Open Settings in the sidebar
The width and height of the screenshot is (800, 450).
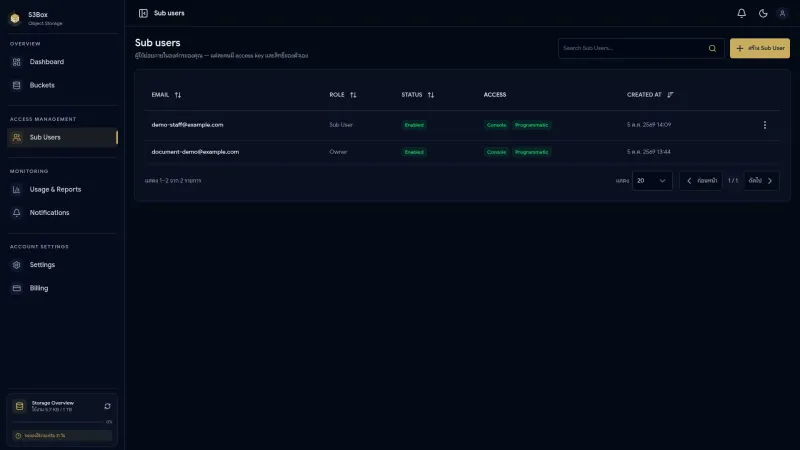coord(62,265)
